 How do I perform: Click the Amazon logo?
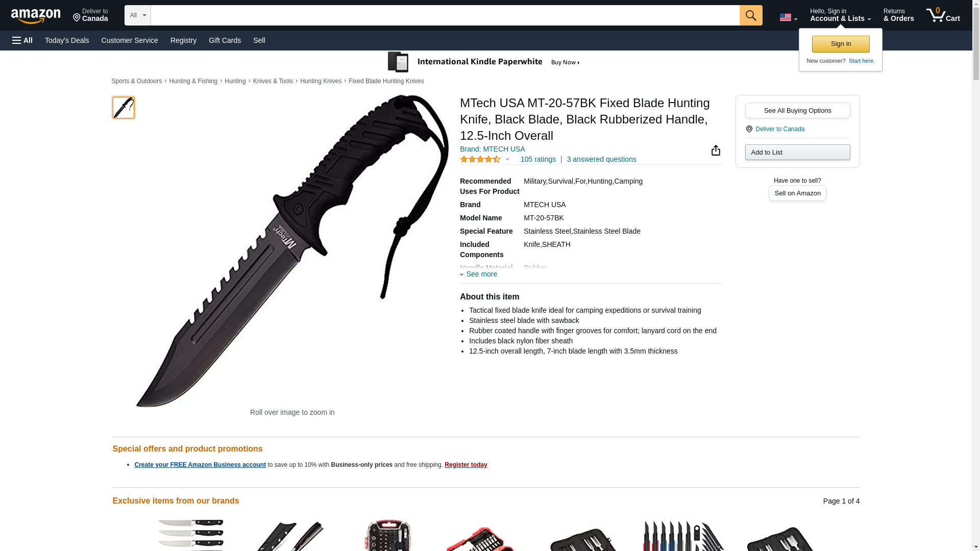click(36, 16)
